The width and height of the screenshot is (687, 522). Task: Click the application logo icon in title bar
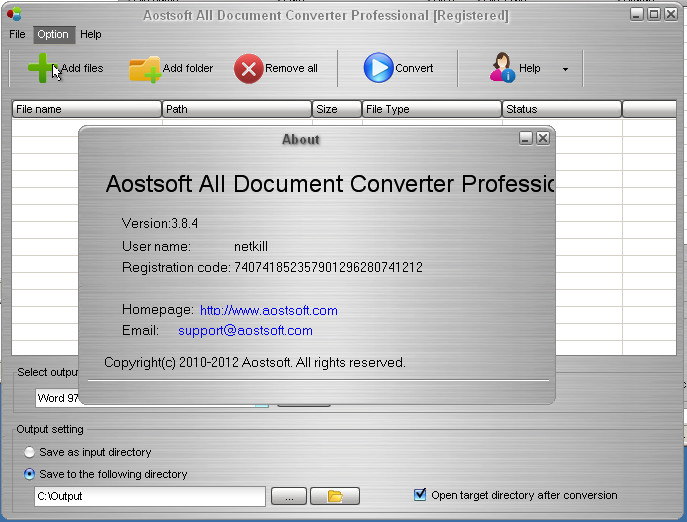tap(14, 14)
